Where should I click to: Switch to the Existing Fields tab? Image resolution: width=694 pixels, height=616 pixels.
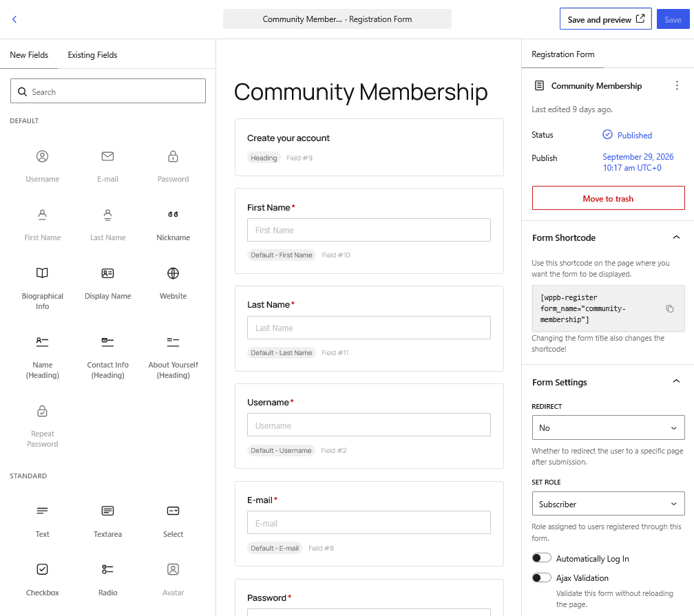coord(92,55)
